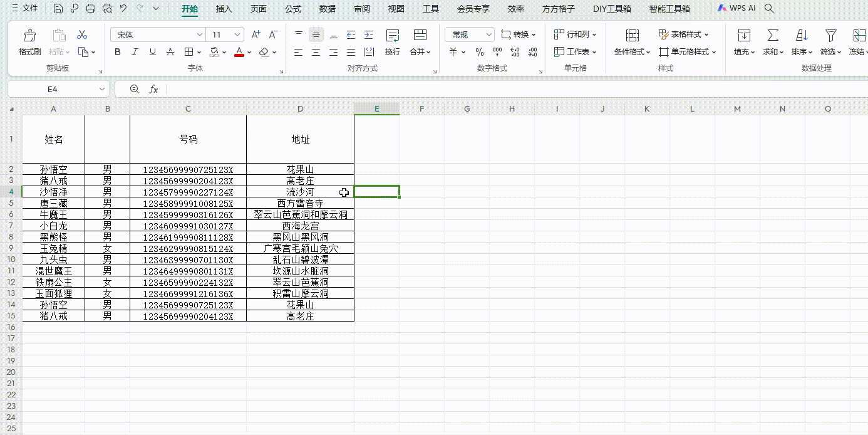Switch to the 视图 ribbon tab

click(396, 9)
